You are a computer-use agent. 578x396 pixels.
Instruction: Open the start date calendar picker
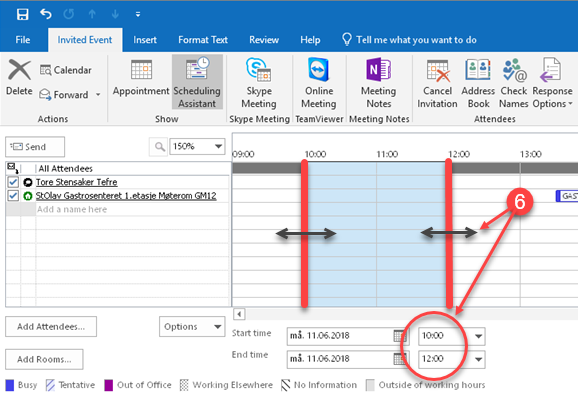click(x=400, y=336)
